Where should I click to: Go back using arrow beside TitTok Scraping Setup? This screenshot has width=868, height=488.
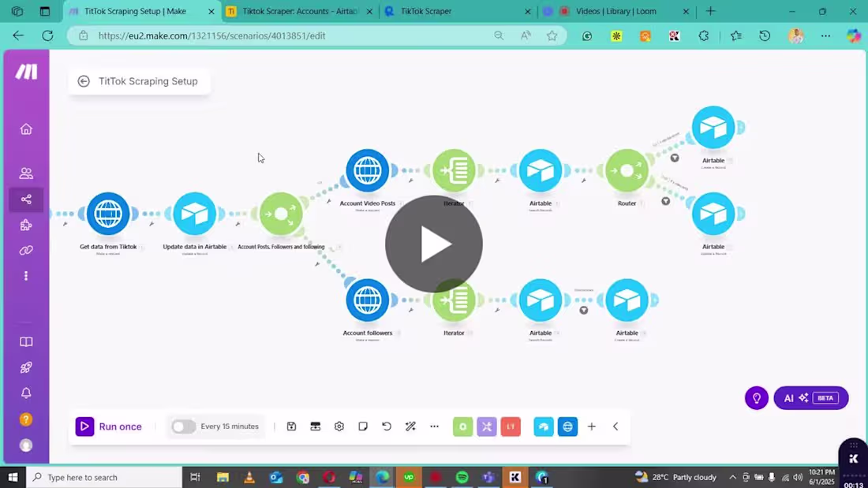[84, 81]
